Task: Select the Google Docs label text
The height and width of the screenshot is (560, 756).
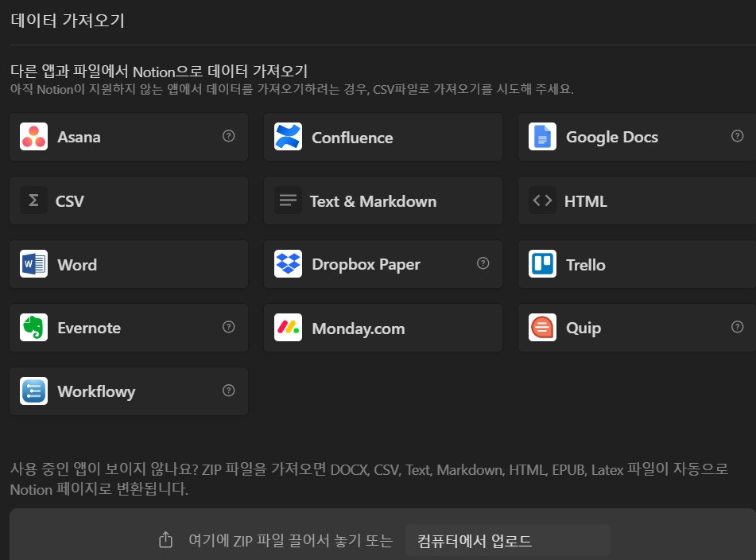Action: (x=612, y=138)
